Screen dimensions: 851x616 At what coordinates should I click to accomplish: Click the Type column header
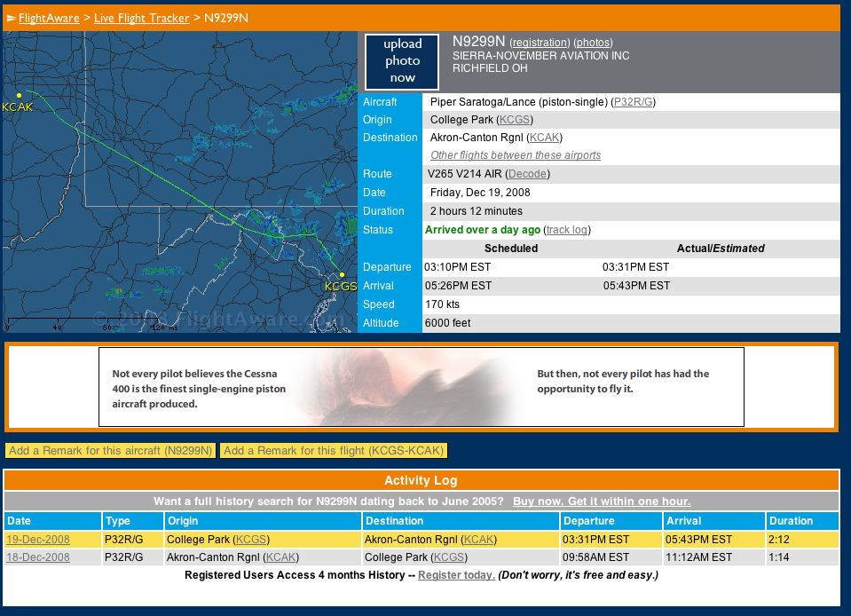click(x=133, y=521)
